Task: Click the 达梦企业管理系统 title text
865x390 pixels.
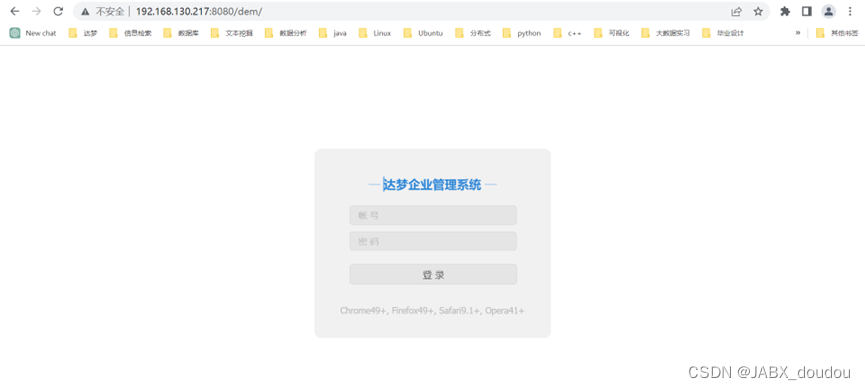Action: (x=432, y=185)
